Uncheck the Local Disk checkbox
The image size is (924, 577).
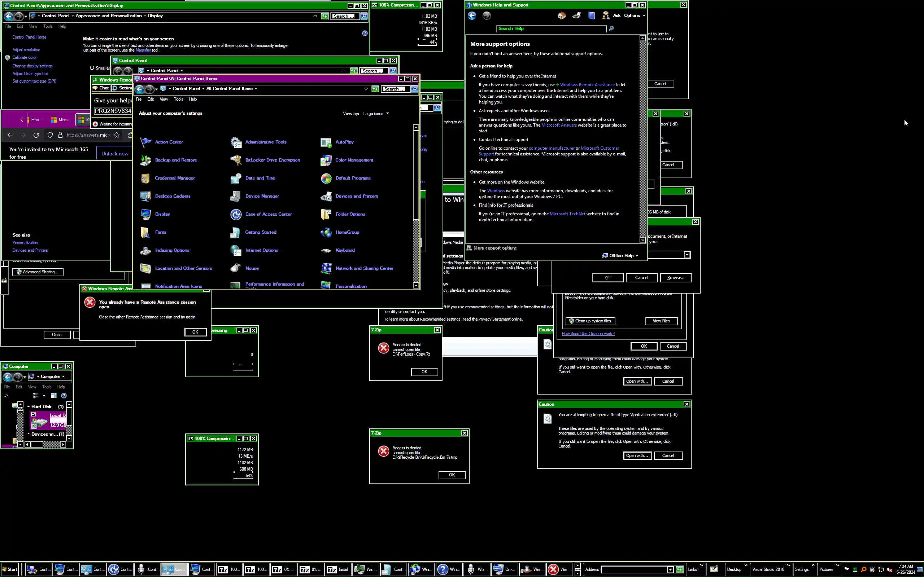coord(34,414)
